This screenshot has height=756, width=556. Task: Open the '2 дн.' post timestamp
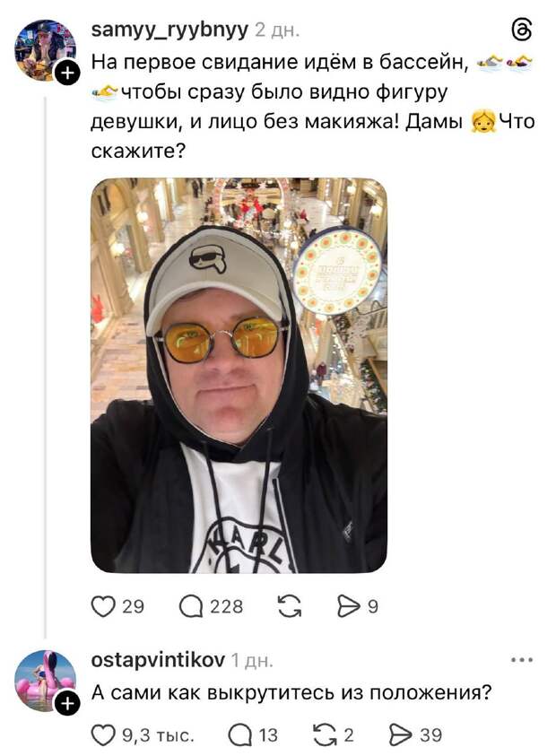[x=277, y=30]
